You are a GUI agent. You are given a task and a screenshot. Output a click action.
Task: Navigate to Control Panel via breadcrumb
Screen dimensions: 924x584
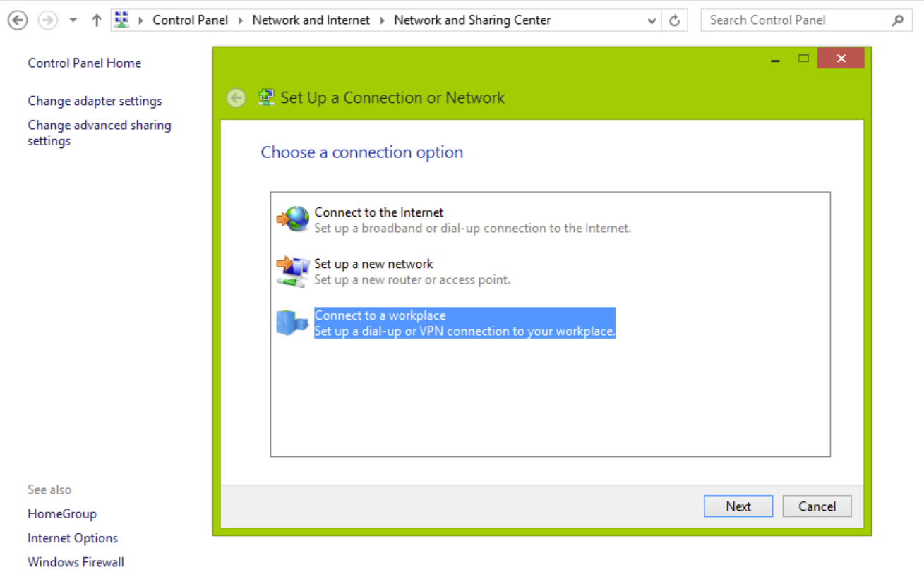[190, 20]
